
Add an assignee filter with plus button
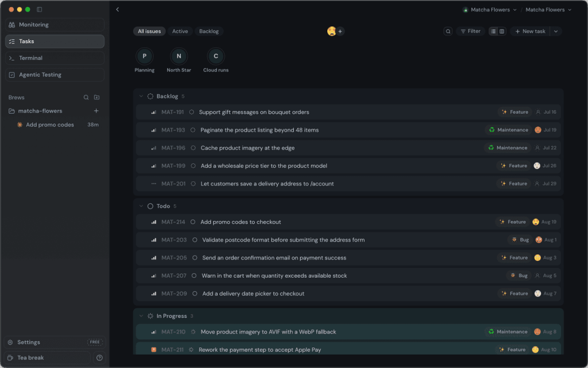(x=340, y=31)
